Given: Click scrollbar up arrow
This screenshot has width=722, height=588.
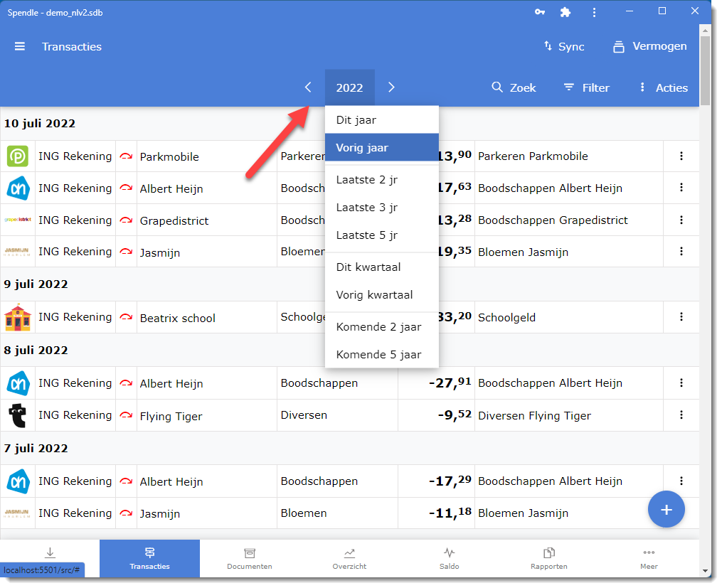Looking at the screenshot, I should click(705, 30).
